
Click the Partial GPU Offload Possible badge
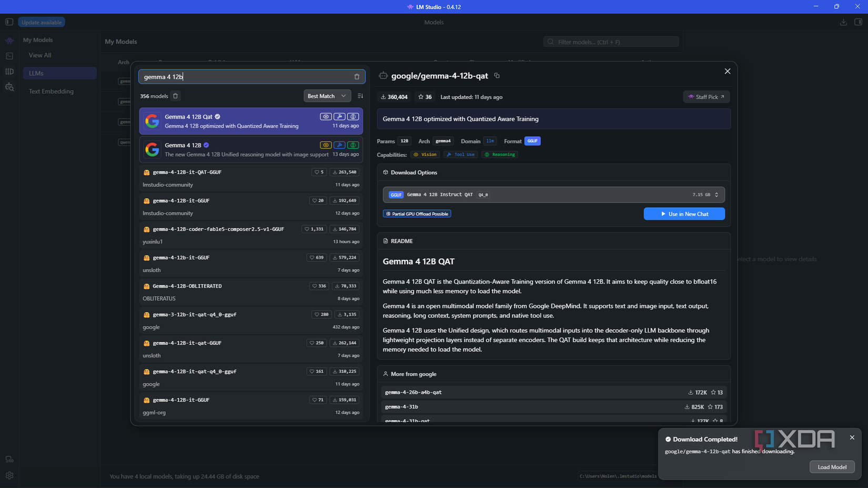417,214
